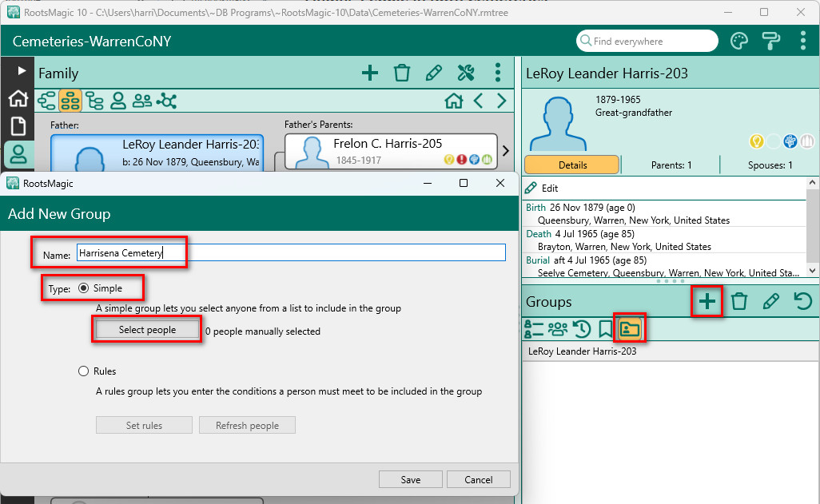Screen dimensions: 820x504
Task: Select the Simple group type radio
Action: pyautogui.click(x=83, y=288)
